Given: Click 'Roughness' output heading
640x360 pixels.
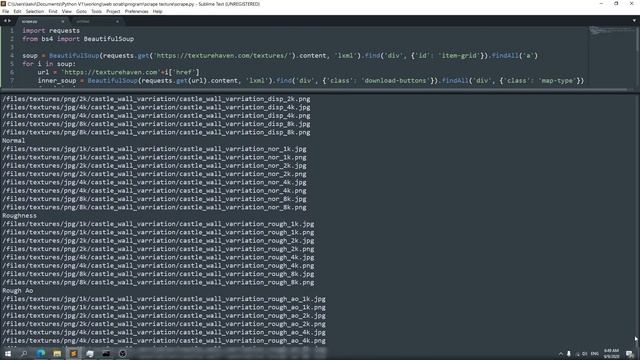Looking at the screenshot, I should 19,216.
